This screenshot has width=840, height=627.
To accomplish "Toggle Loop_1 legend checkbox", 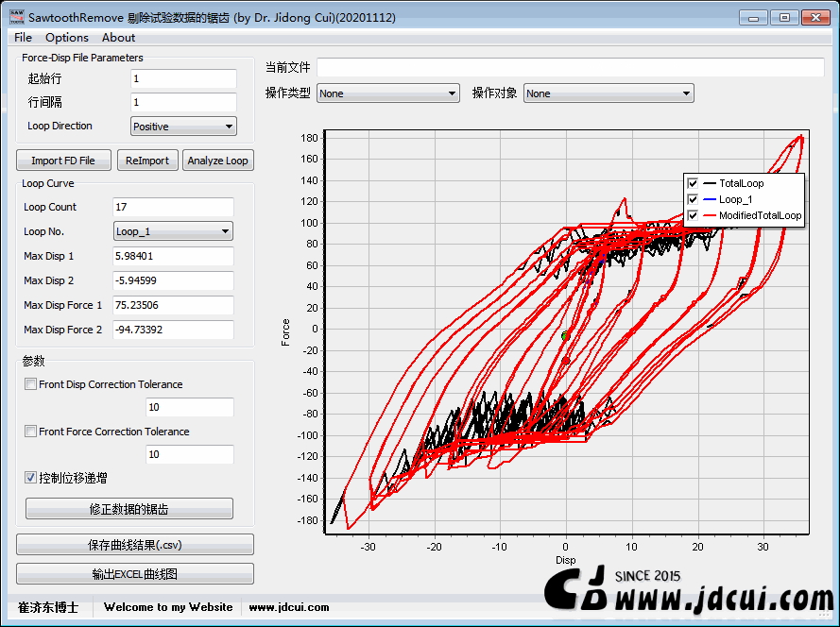I will click(693, 200).
